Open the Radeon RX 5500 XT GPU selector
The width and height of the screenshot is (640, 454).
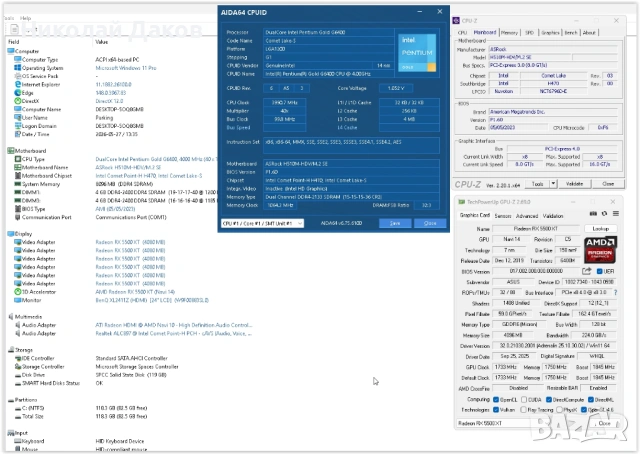pos(502,423)
